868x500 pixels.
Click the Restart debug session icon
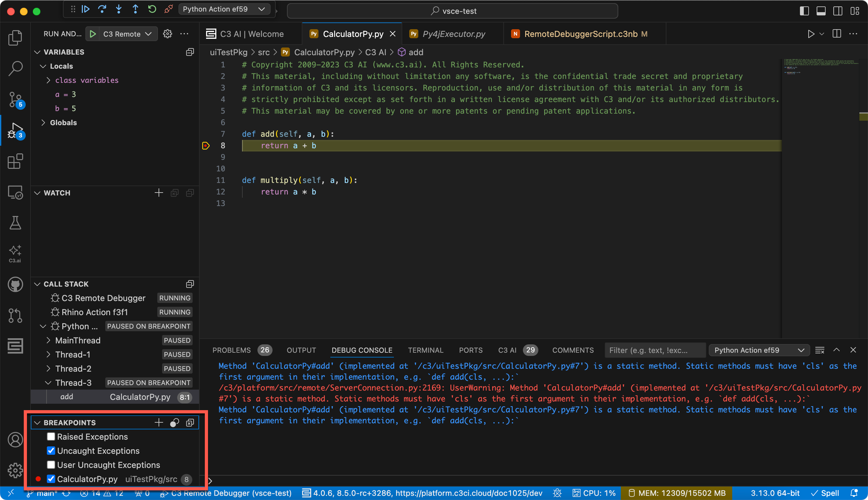[152, 9]
